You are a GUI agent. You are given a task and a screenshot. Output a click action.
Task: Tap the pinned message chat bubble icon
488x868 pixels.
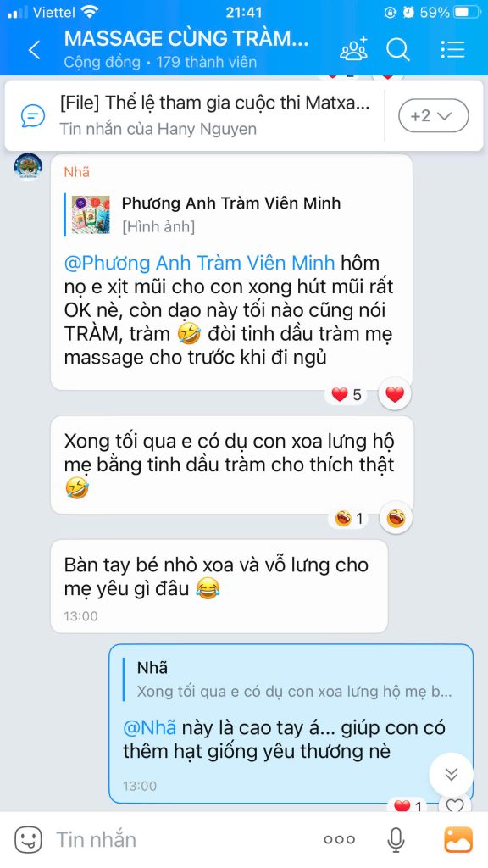(33, 115)
